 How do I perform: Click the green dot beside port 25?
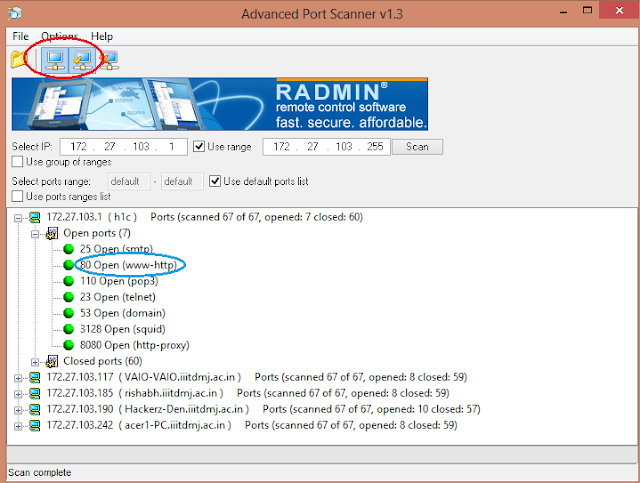(69, 249)
